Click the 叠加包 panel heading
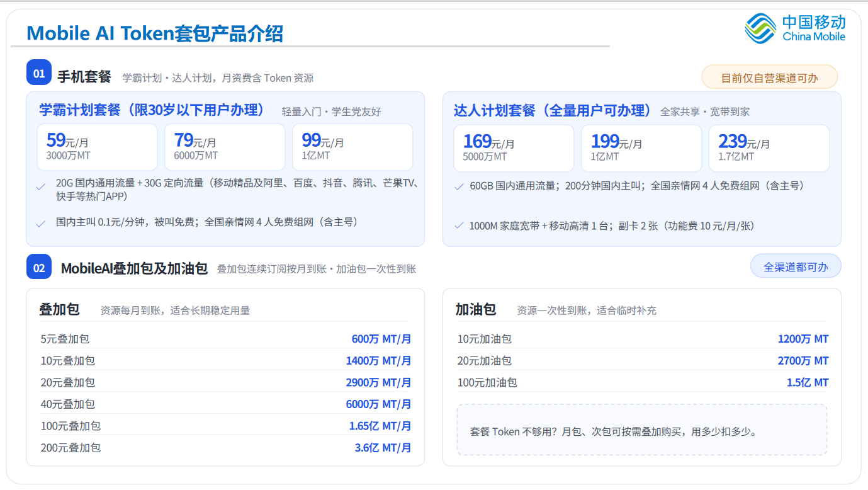The width and height of the screenshot is (868, 490). (59, 309)
